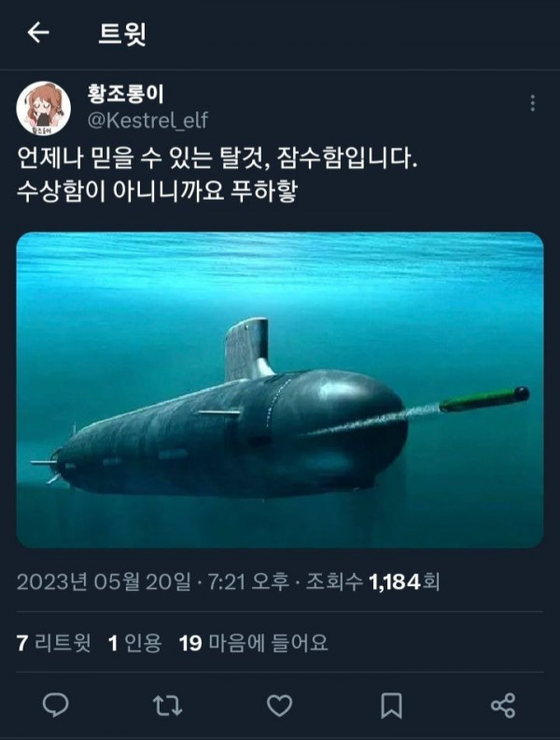Open the 2023년 05월 20일 timestamp
This screenshot has height=740, width=560.
[x=104, y=581]
